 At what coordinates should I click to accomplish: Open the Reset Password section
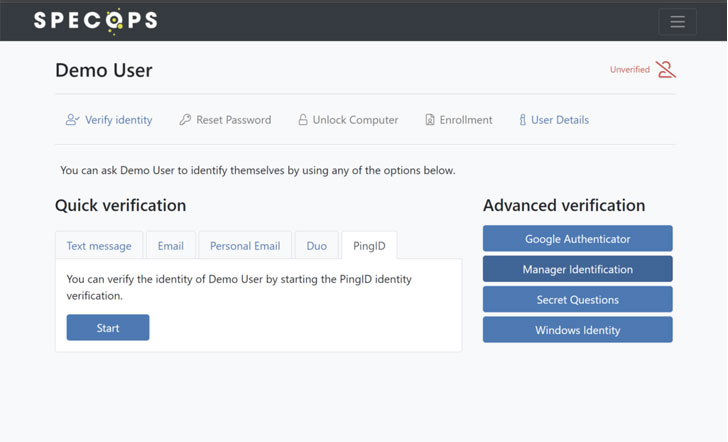233,120
